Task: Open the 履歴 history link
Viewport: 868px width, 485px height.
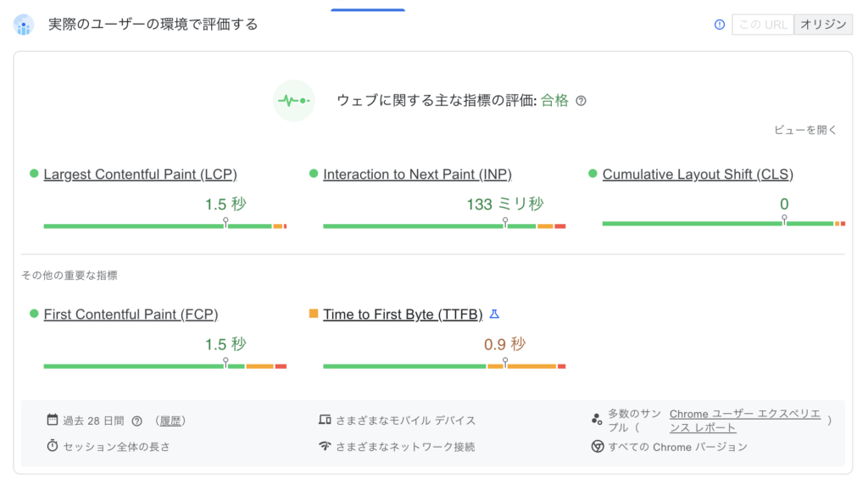Action: click(171, 421)
